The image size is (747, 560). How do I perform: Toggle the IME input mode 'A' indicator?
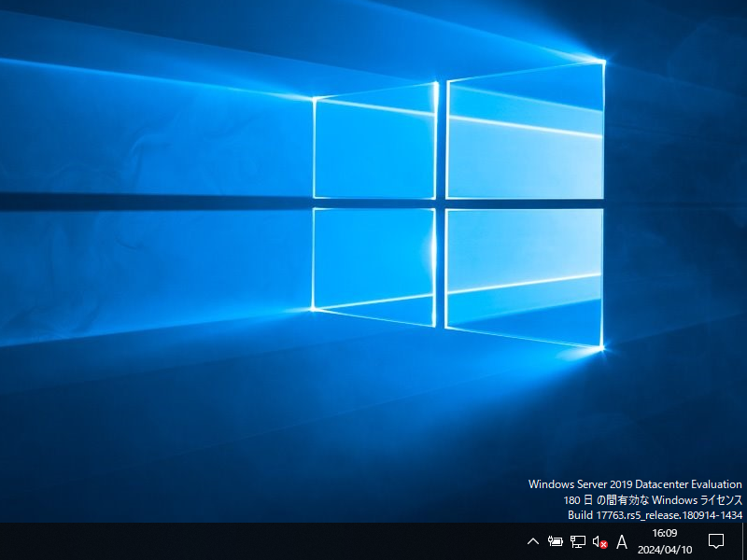tap(622, 542)
